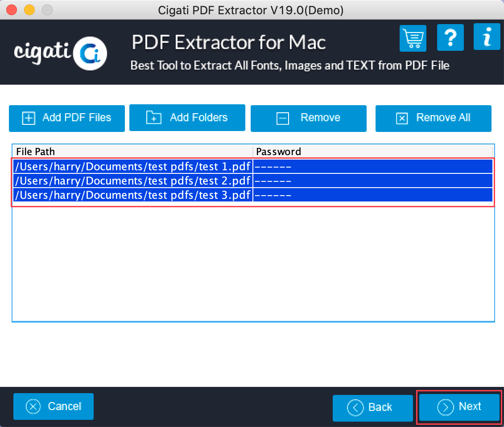Select the test 2.pdf file path
Screen dimensions: 504x427
tap(133, 181)
